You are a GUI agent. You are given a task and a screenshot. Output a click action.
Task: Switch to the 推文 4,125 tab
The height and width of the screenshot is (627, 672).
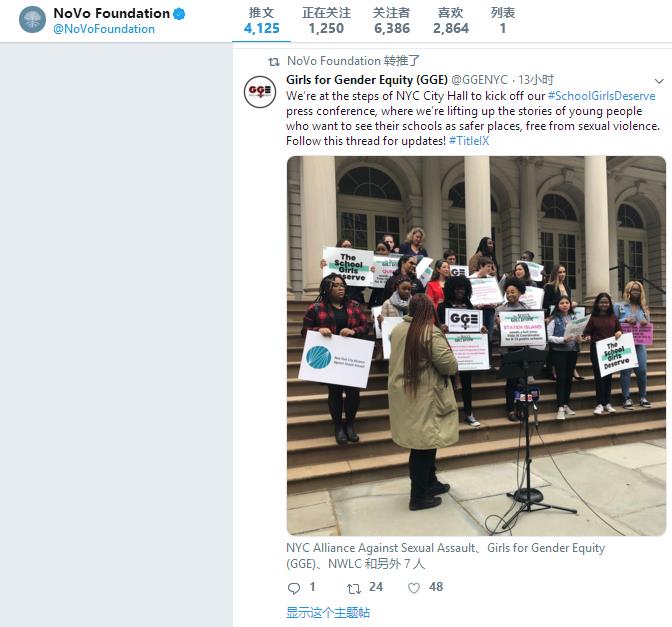click(x=261, y=21)
